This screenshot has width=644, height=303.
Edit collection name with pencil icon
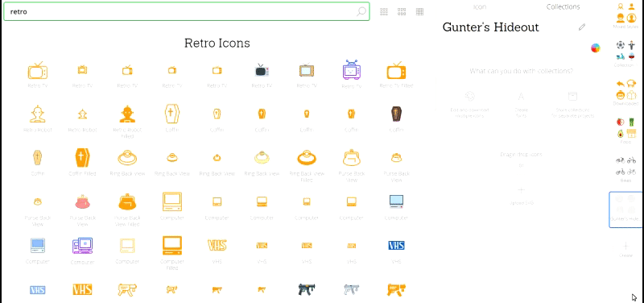pyautogui.click(x=581, y=27)
